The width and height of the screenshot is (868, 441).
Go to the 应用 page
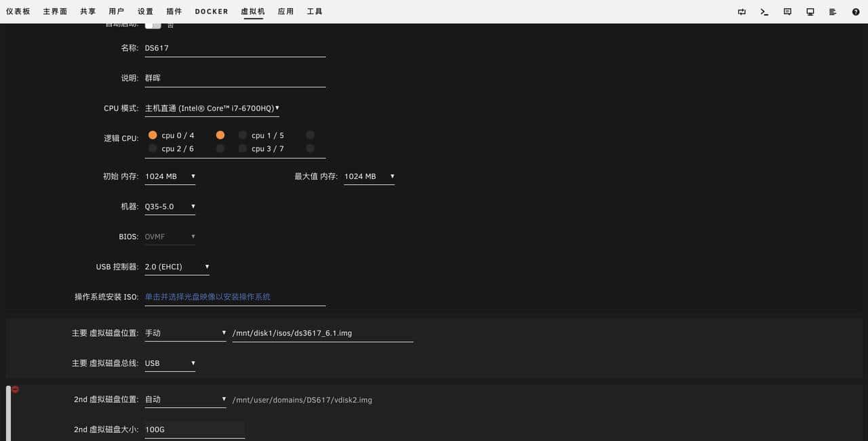[x=285, y=11]
